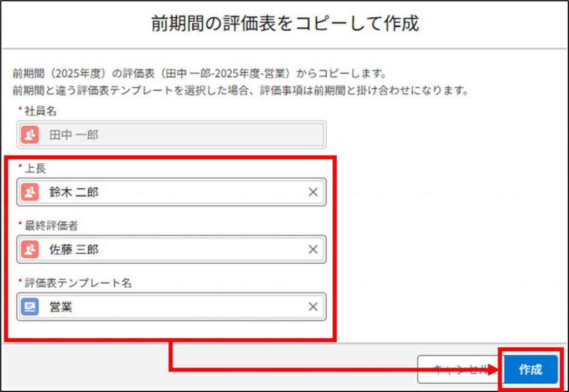Click the person icon beside 鈴木 二郎

(x=30, y=192)
